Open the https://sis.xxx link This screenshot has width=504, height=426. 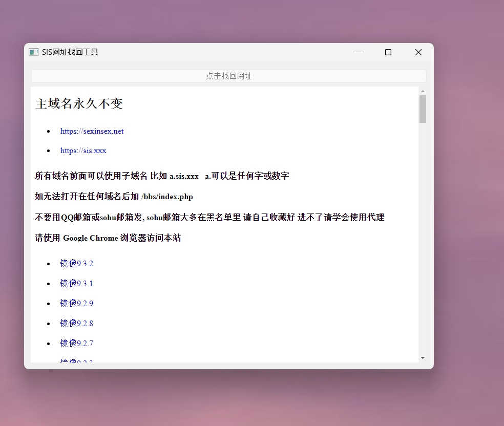(83, 151)
